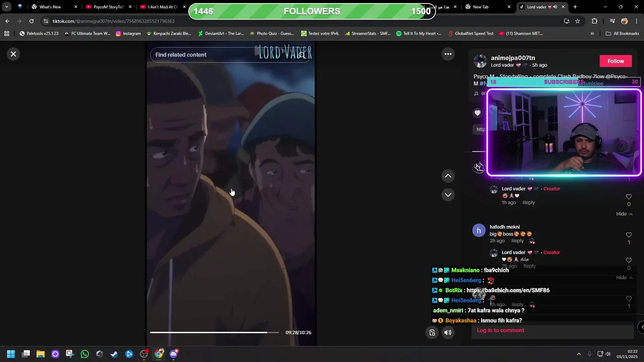
Task: Open Instagram bookmark
Action: [x=128, y=34]
